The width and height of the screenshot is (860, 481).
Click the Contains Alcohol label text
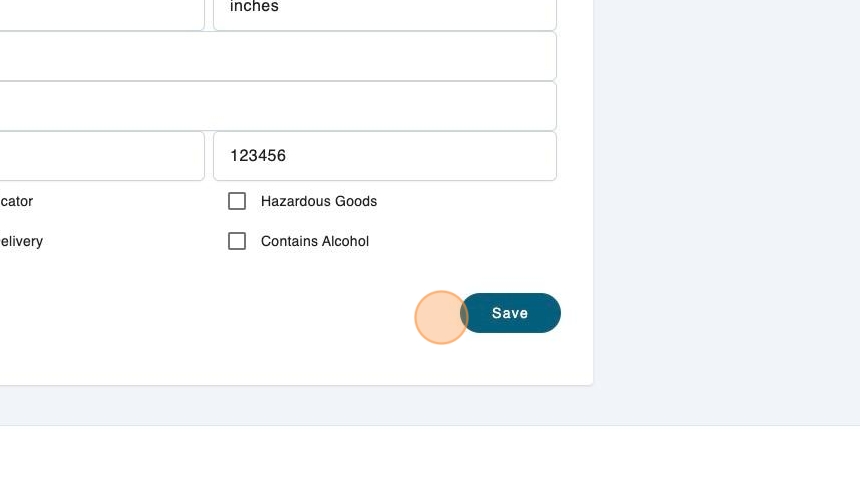point(314,241)
